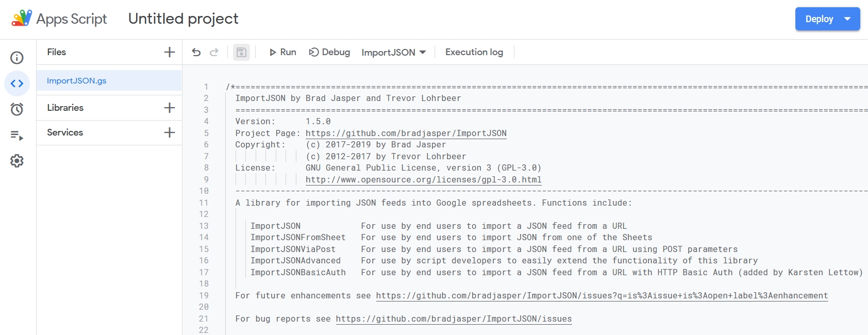Click the Apps Script logo icon
Image resolution: width=868 pixels, height=335 pixels.
pos(22,19)
